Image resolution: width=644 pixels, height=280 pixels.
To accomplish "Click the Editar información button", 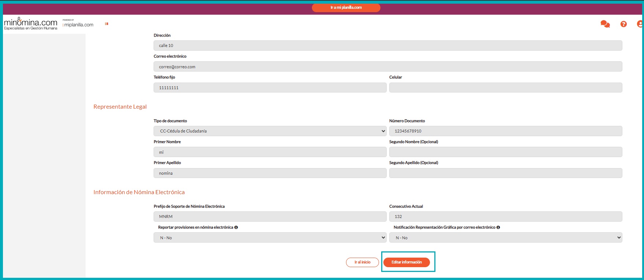I will click(406, 262).
